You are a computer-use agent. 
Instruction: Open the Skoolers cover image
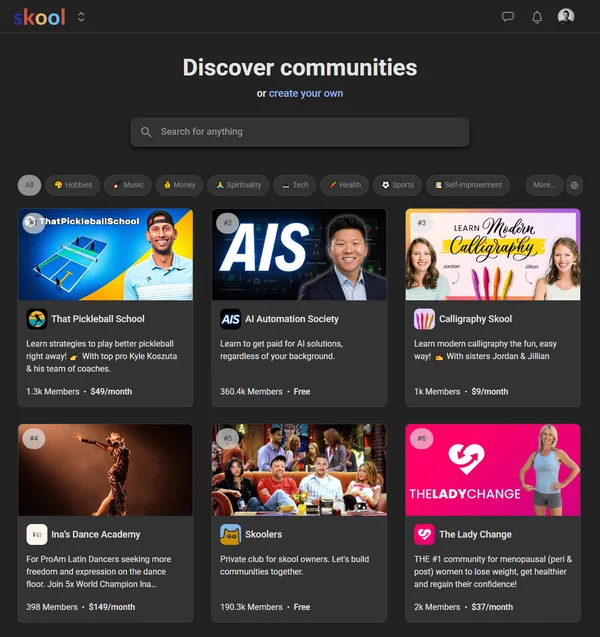tap(299, 470)
